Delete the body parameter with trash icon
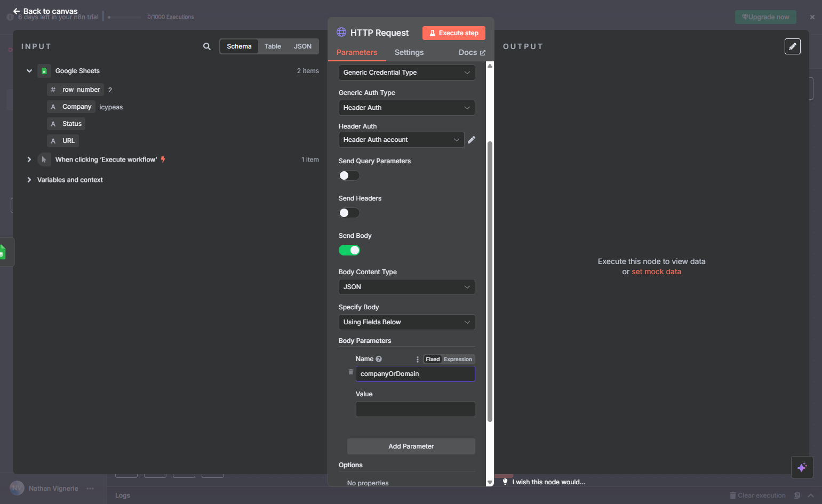 click(350, 372)
